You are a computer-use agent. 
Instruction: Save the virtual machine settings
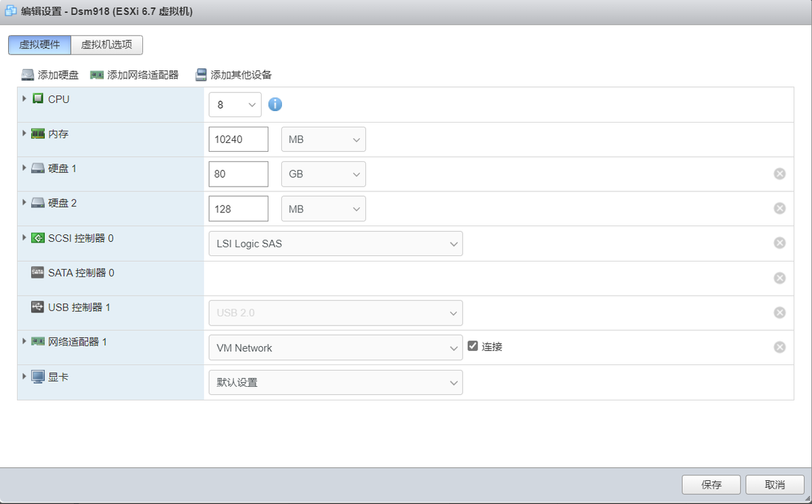point(711,485)
